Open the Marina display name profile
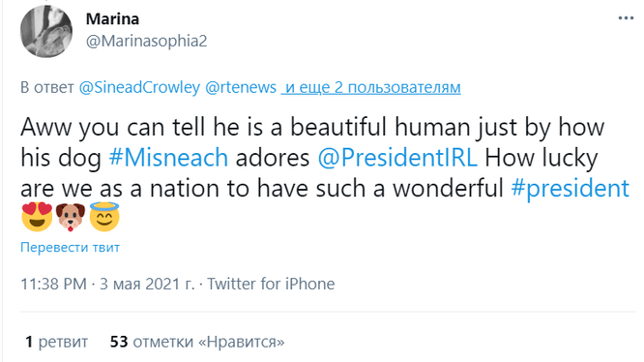Image resolution: width=644 pixels, height=362 pixels. tap(112, 19)
